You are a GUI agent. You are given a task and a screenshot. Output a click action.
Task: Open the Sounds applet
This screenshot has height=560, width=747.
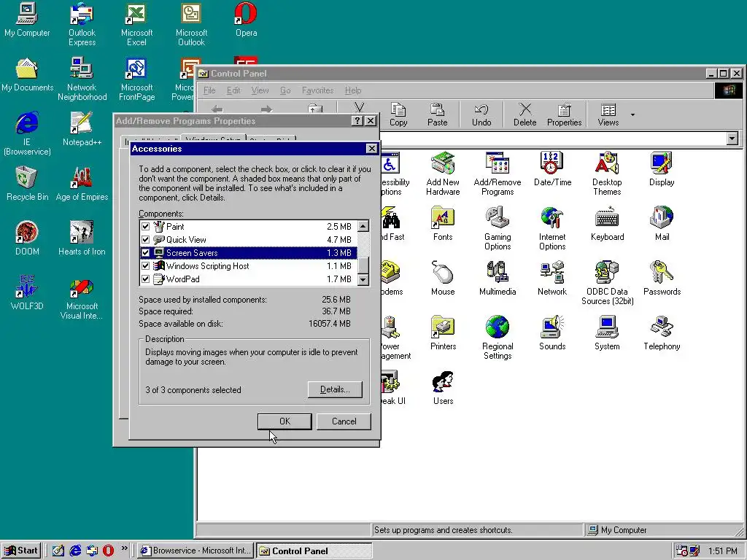(x=552, y=333)
